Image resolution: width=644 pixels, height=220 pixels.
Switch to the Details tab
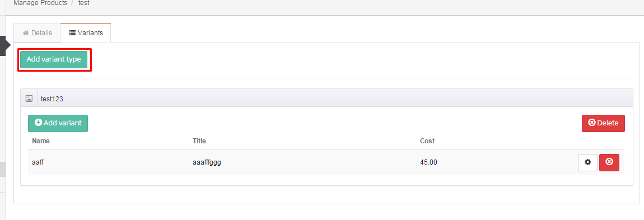[37, 33]
